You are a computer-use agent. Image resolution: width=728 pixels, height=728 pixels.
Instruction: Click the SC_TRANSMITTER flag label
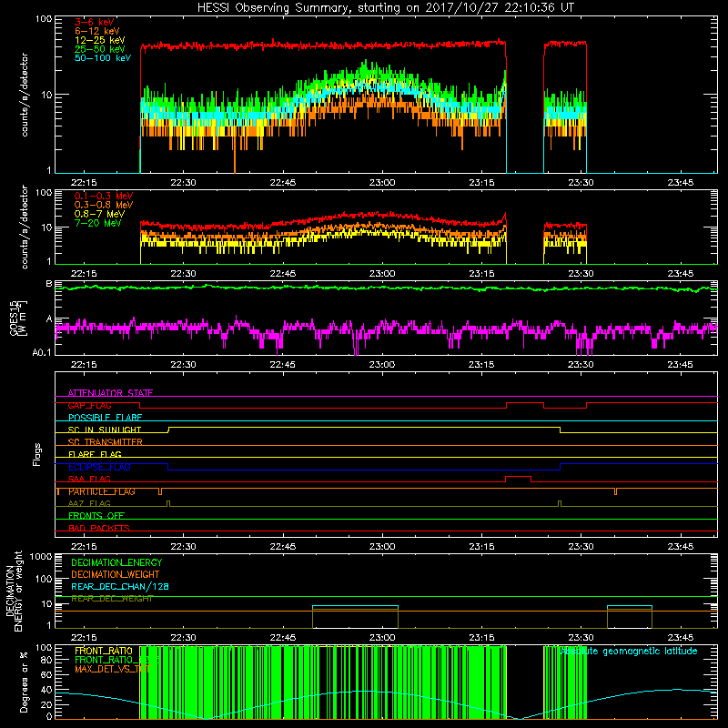pos(105,442)
